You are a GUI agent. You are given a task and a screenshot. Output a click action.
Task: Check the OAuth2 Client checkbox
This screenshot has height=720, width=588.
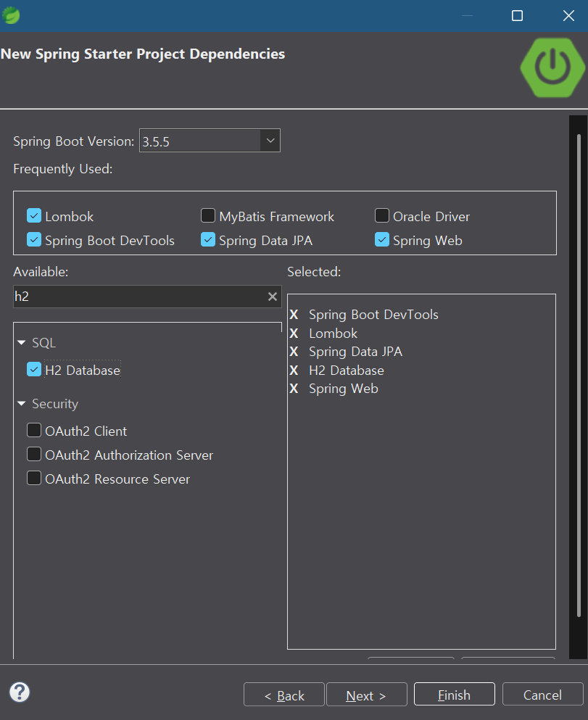point(34,430)
